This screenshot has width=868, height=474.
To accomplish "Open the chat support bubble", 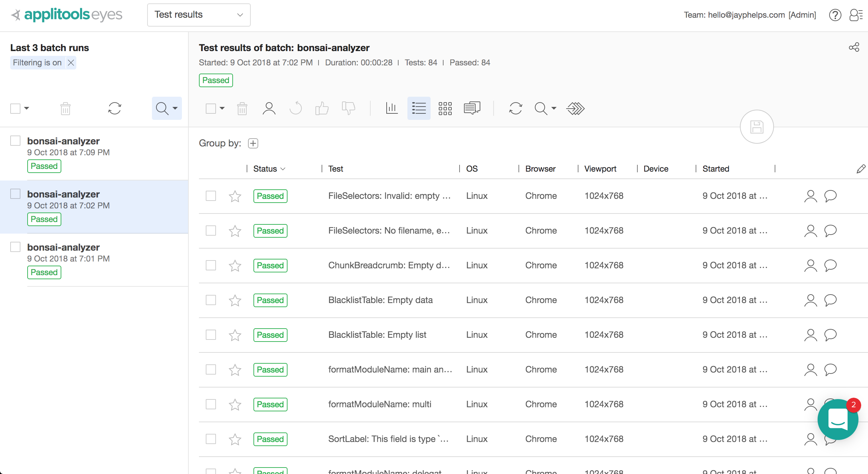I will point(838,419).
